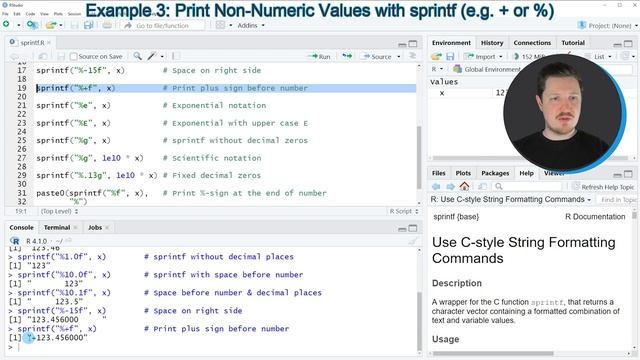Select the Help tab

[526, 173]
